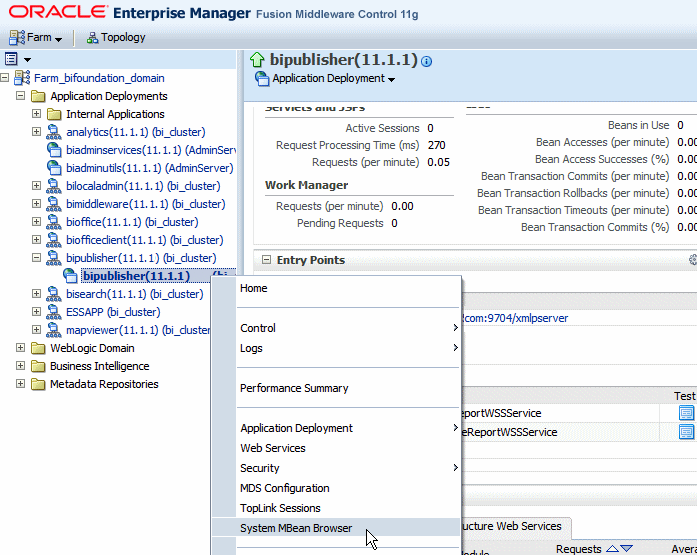The image size is (697, 555).
Task: Select Farm_bifoundation_domain in the tree
Action: pyautogui.click(x=99, y=78)
